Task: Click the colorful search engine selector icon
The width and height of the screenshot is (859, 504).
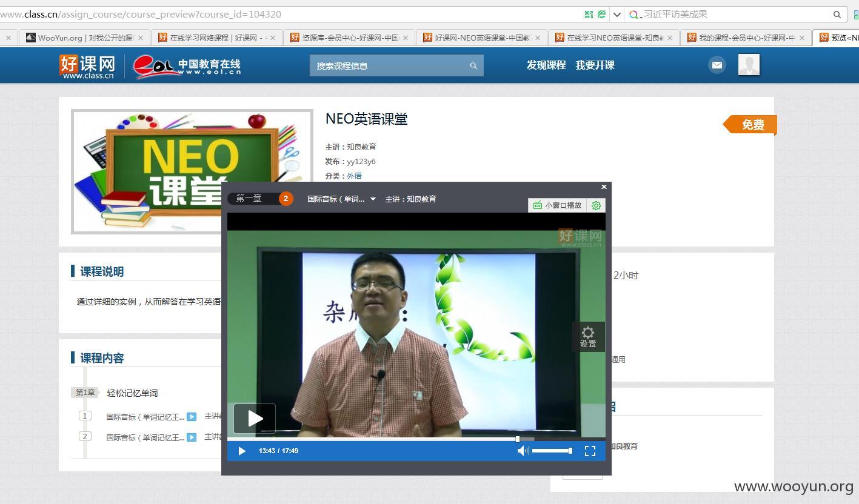Action: coord(634,14)
